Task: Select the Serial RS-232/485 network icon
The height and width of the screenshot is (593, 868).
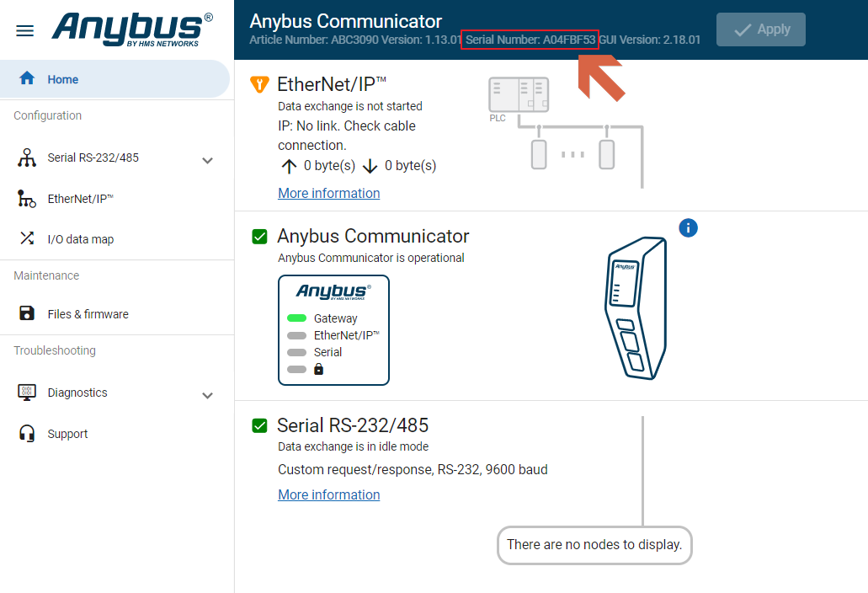Action: [27, 158]
